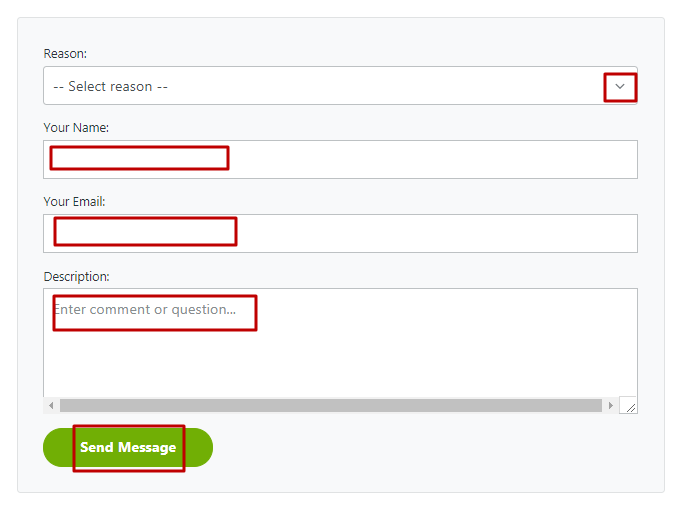Image resolution: width=693 pixels, height=518 pixels.
Task: Click inside the Your Name field
Action: (x=340, y=159)
